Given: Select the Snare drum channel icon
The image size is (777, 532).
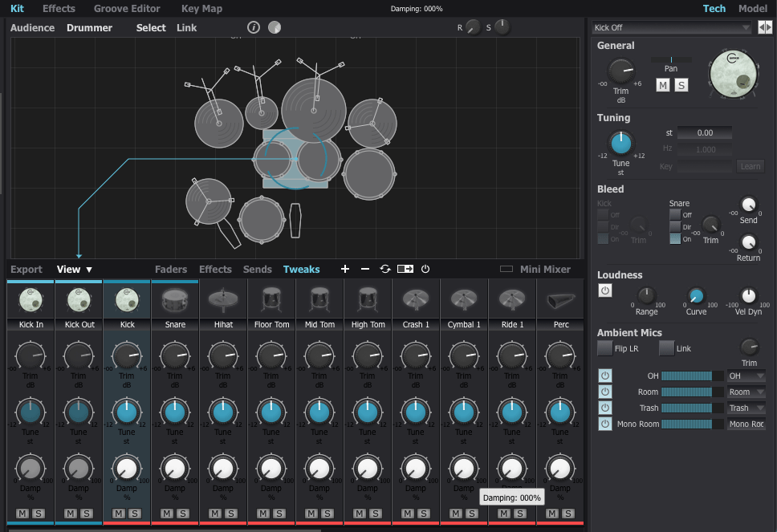Looking at the screenshot, I should 175,300.
